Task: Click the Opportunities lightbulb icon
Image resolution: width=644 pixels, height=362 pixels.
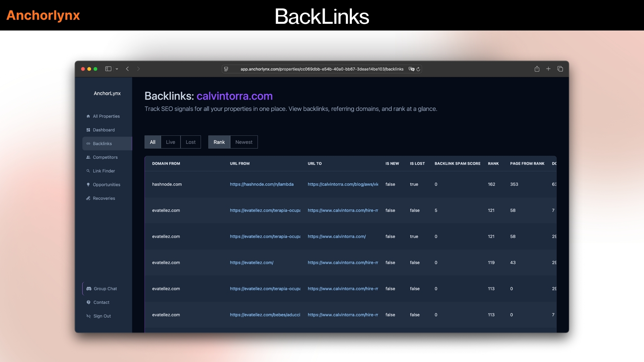Action: point(88,185)
